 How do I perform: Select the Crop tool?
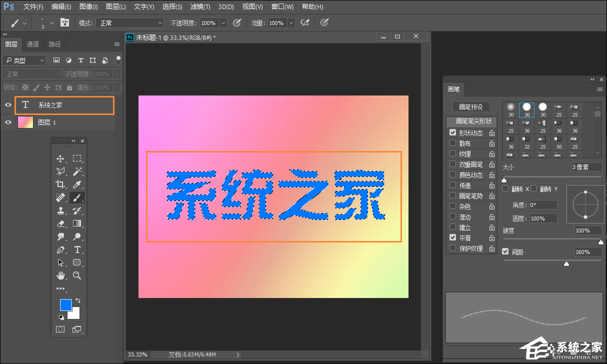pos(60,184)
